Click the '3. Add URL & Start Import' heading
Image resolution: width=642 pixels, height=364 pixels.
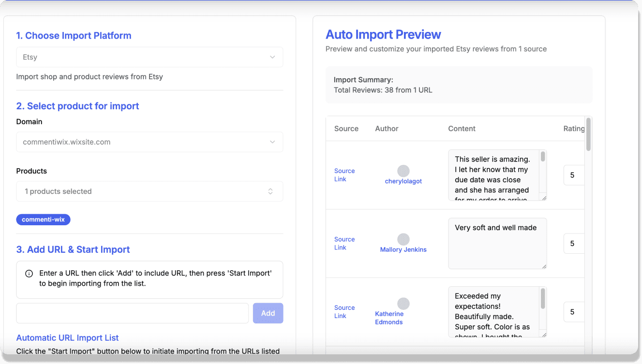[x=73, y=249]
